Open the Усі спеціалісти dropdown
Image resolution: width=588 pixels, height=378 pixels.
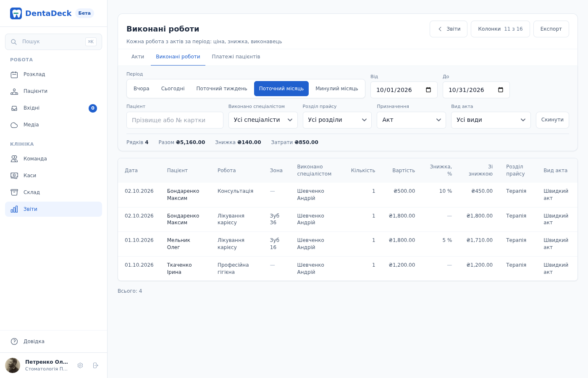click(x=263, y=120)
